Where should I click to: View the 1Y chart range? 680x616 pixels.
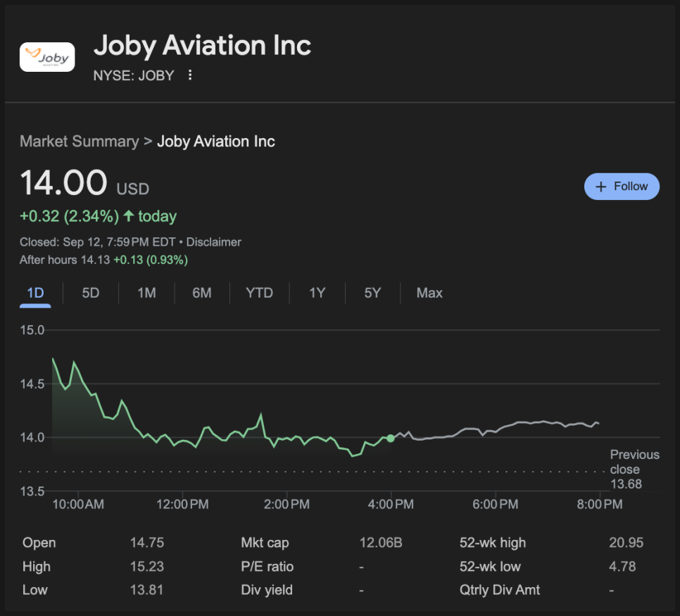(x=317, y=293)
